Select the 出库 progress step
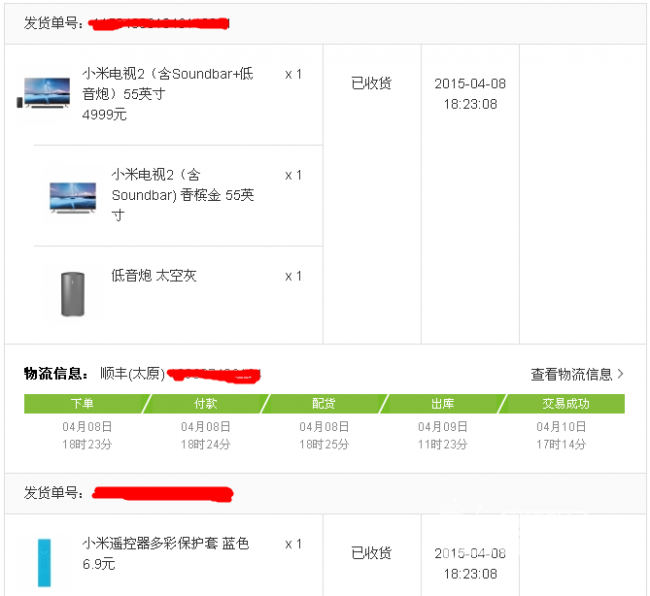 click(443, 404)
